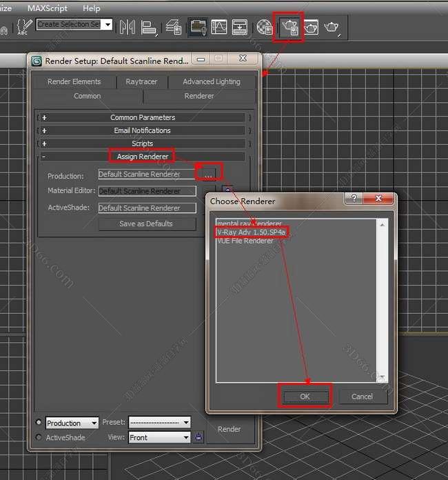Select the Production radio button
The height and width of the screenshot is (480, 448).
click(38, 423)
